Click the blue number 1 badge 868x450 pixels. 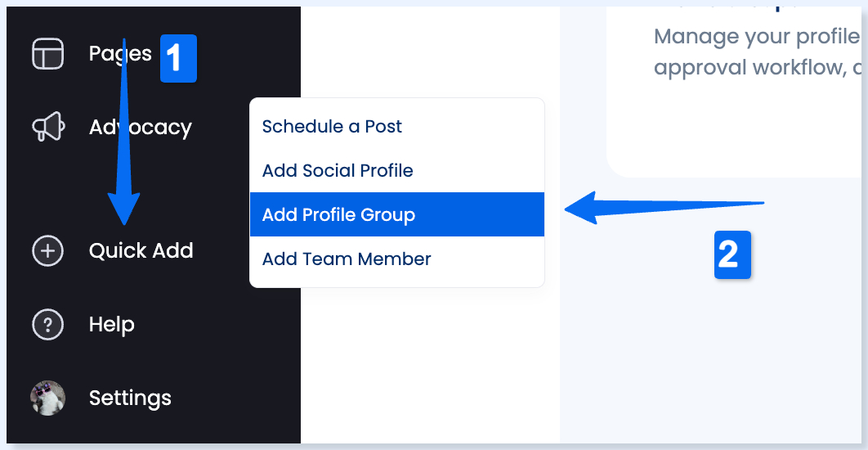click(x=178, y=58)
